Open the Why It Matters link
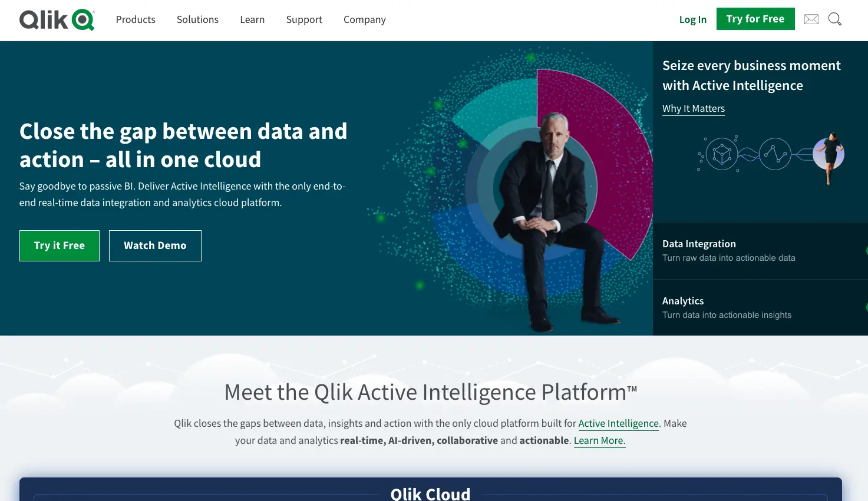Screen dimensions: 868x501 (x=693, y=108)
